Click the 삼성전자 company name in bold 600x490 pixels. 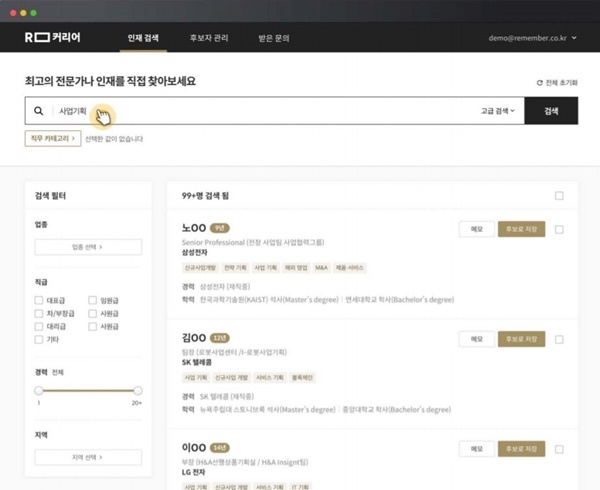(x=195, y=252)
